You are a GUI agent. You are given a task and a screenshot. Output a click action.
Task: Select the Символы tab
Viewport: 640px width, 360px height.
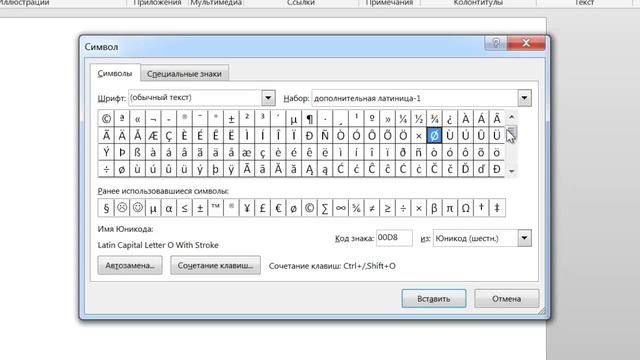(x=115, y=73)
